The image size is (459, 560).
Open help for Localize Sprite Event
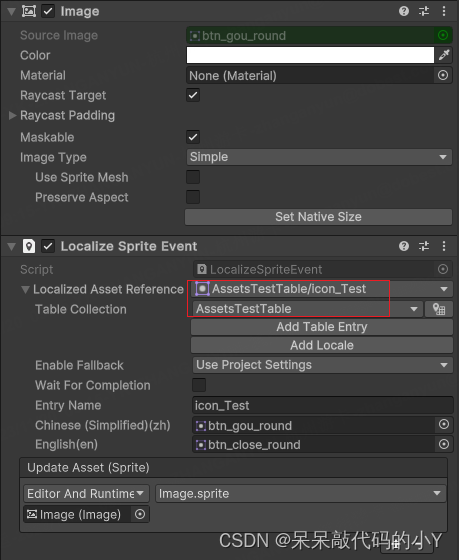tap(404, 246)
